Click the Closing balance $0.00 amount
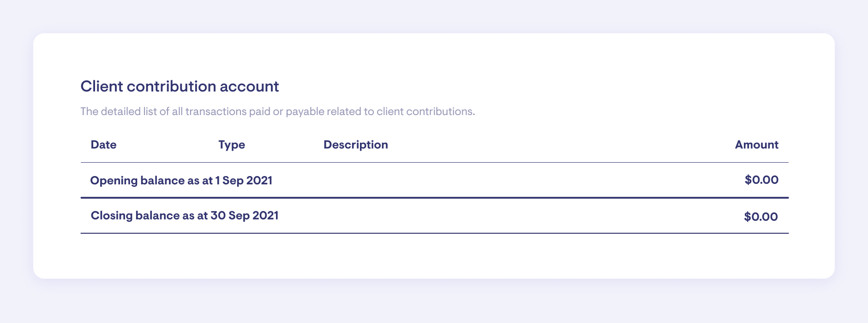 (x=761, y=216)
